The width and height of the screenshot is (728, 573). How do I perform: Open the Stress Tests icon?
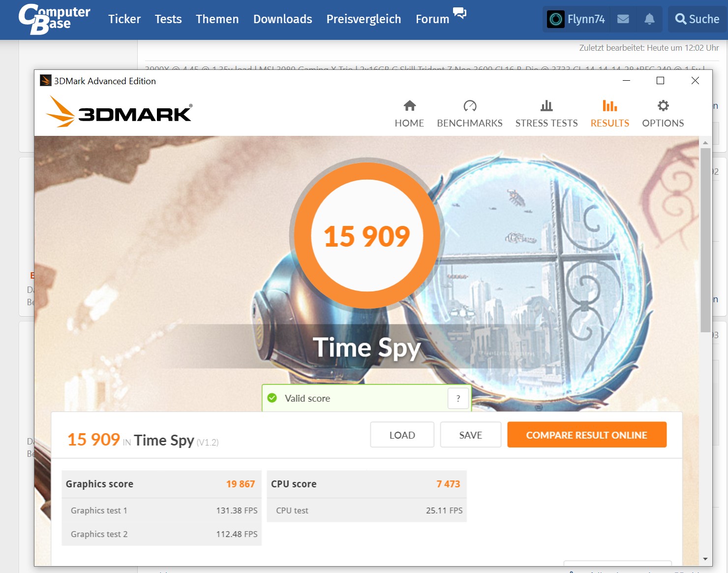[546, 106]
